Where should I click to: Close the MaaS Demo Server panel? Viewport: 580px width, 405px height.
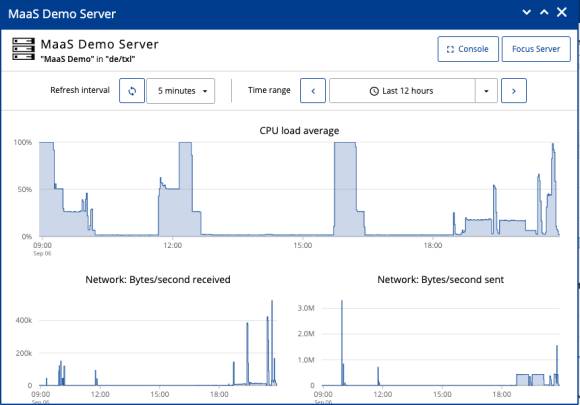click(x=562, y=12)
